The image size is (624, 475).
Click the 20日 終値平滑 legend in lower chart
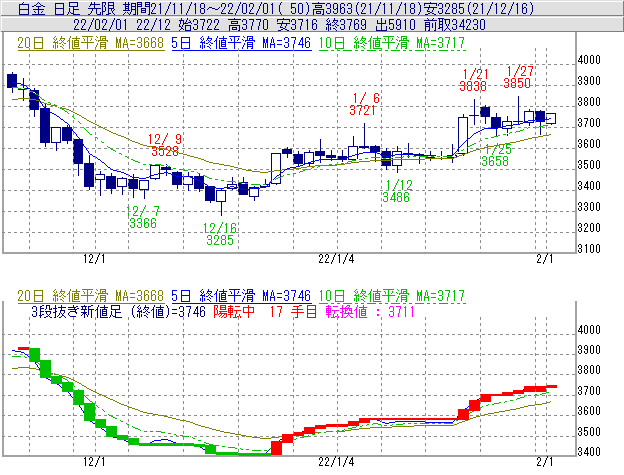pos(90,296)
